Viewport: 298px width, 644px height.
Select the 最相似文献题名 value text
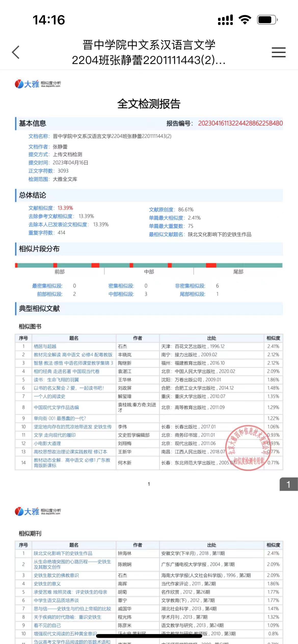point(220,235)
